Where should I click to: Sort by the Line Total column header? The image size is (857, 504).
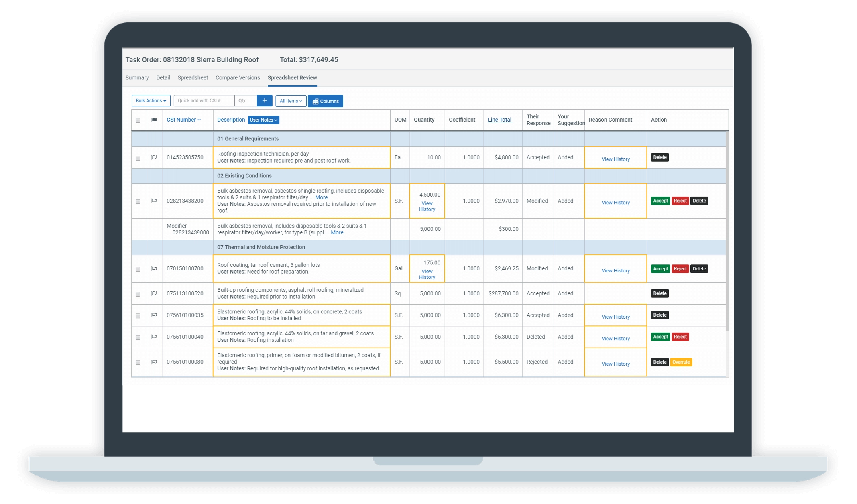500,120
